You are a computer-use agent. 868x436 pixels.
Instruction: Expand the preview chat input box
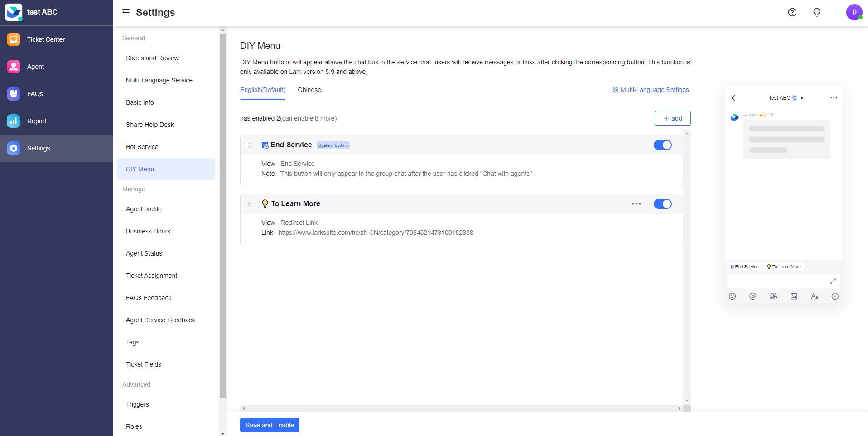tap(833, 281)
